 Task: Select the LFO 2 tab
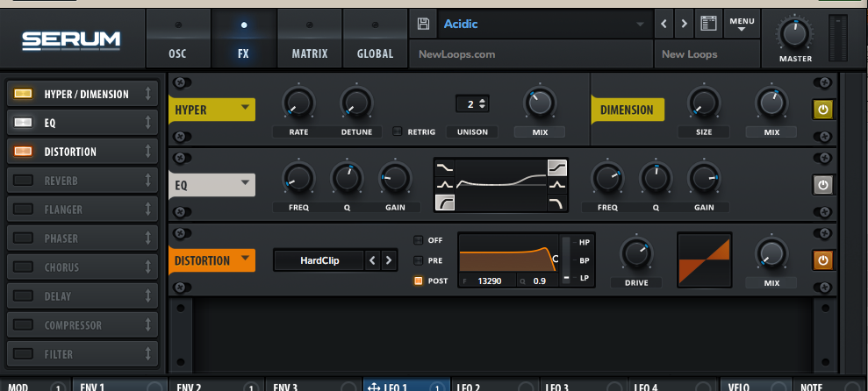[x=495, y=386]
